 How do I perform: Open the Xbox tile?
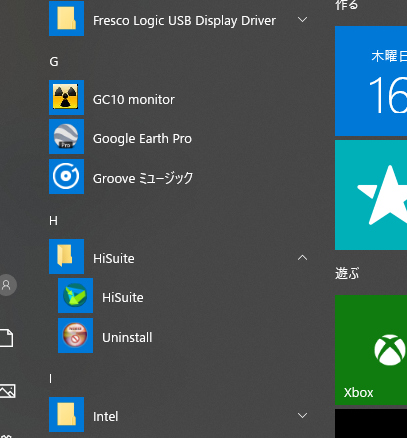(x=371, y=350)
